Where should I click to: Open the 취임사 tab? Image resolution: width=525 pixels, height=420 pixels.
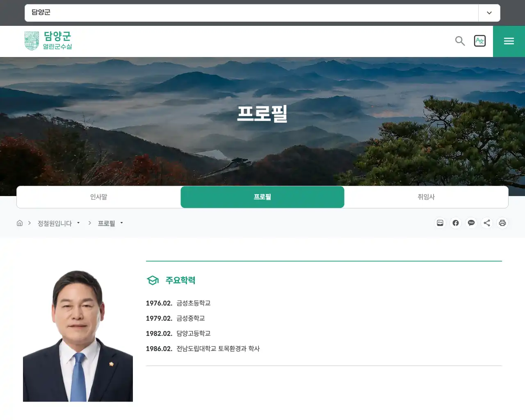pyautogui.click(x=426, y=197)
